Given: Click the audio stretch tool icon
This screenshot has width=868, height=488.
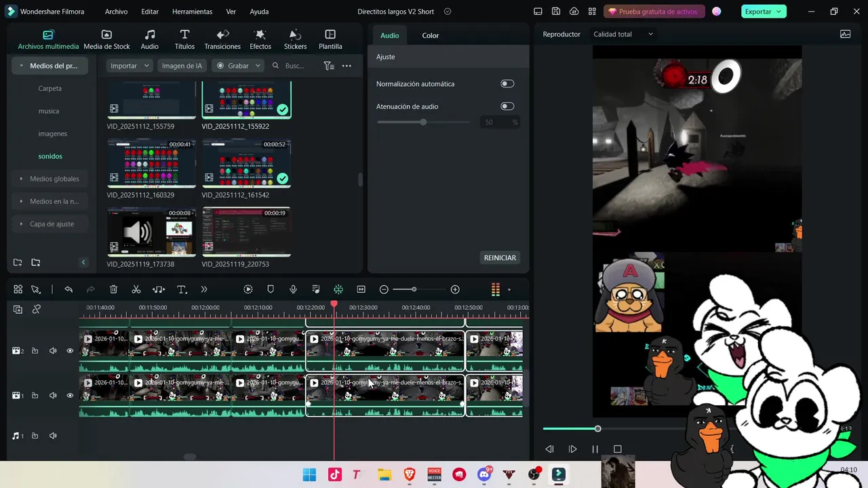Looking at the screenshot, I should tap(159, 289).
